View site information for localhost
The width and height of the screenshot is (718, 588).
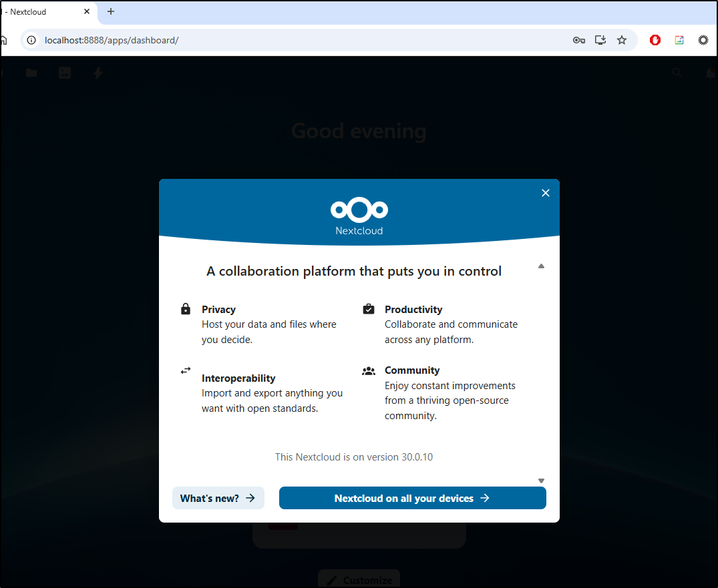tap(31, 40)
